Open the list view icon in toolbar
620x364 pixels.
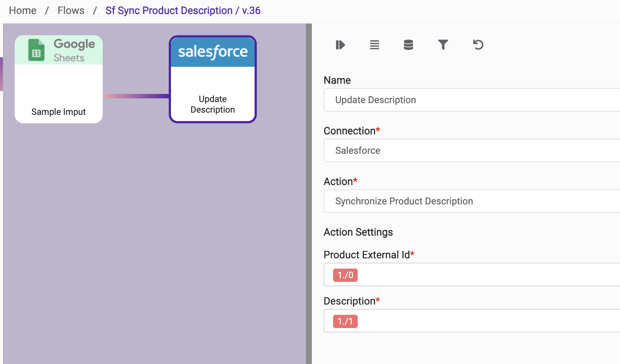coord(374,45)
